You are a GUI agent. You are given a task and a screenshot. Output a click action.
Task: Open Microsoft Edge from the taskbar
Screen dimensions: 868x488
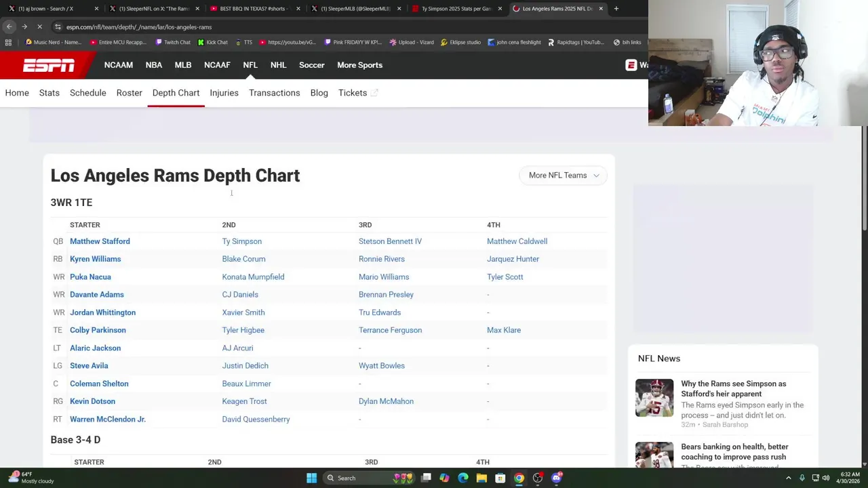coord(463,478)
